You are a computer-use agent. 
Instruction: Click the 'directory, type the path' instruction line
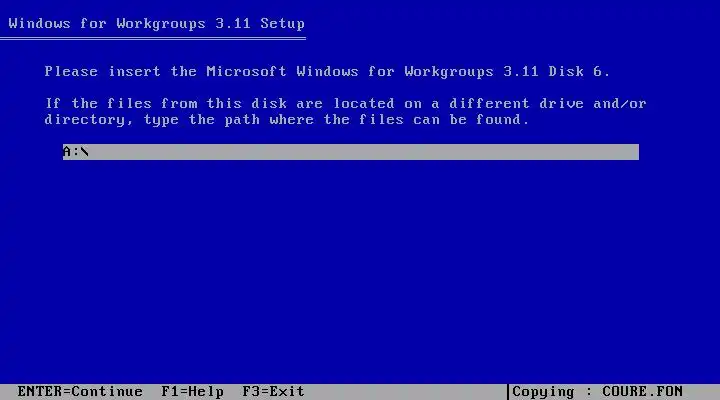point(287,120)
